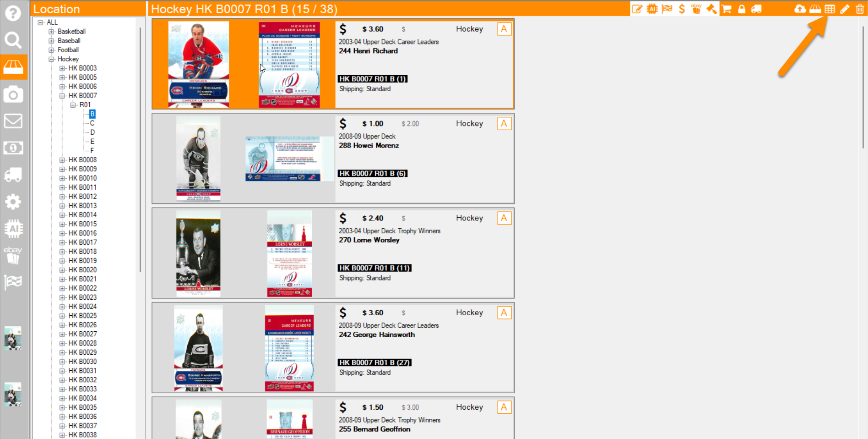Expand the HK B0003 tree node
The image size is (868, 439).
[62, 68]
